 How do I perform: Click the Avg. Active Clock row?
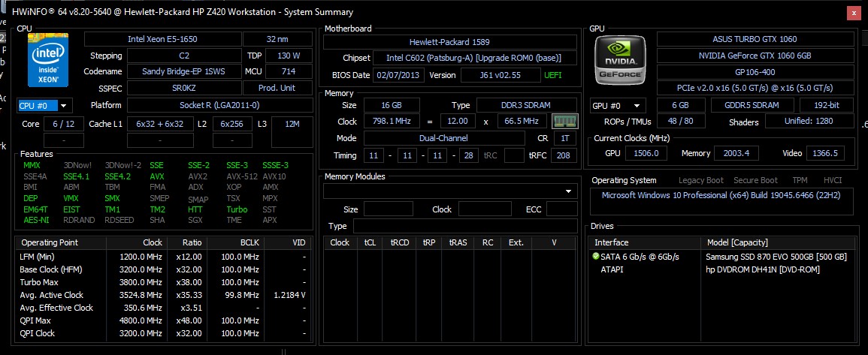tap(165, 295)
